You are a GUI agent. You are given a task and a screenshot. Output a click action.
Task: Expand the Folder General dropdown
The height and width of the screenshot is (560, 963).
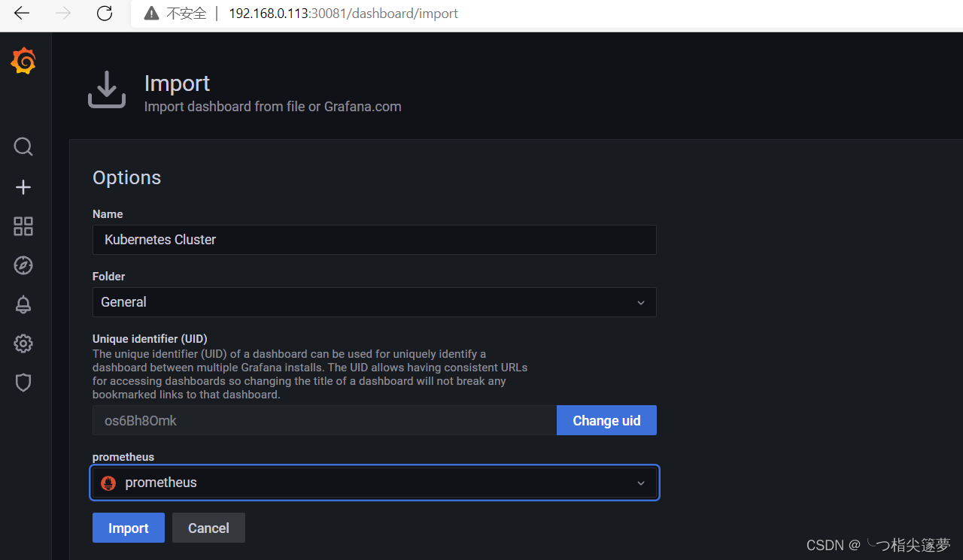[x=375, y=302]
